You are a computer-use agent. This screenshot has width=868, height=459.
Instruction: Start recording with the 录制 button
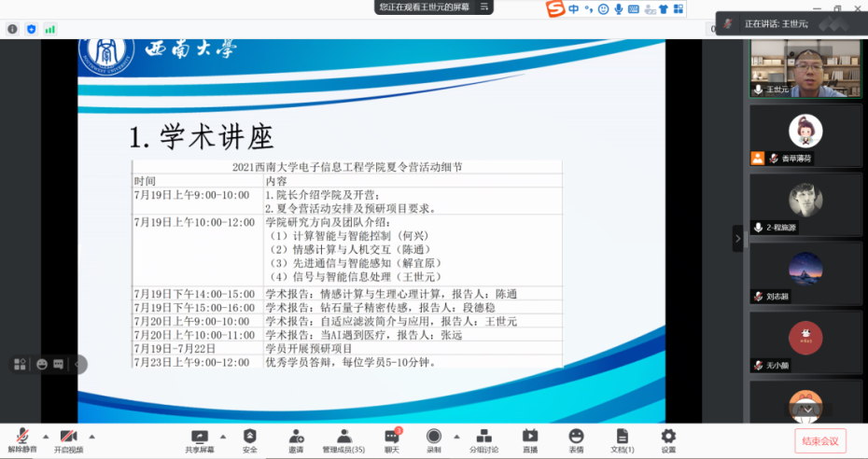(x=434, y=439)
